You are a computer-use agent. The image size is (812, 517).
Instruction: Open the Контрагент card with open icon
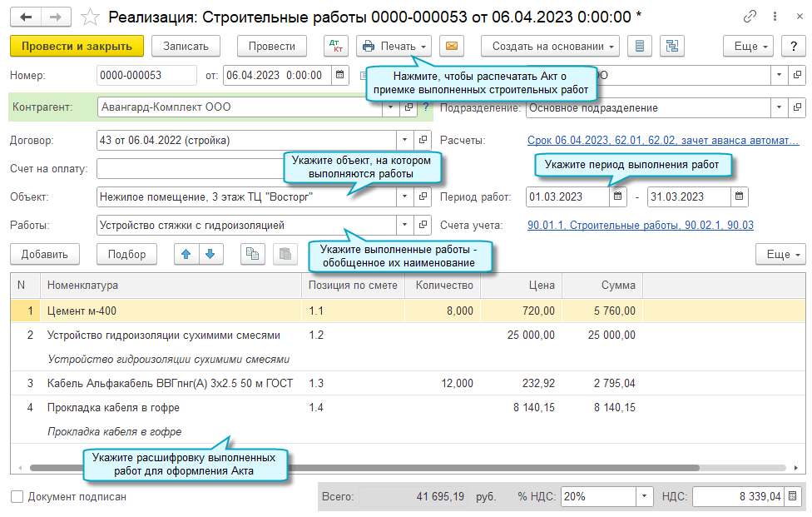(x=408, y=107)
